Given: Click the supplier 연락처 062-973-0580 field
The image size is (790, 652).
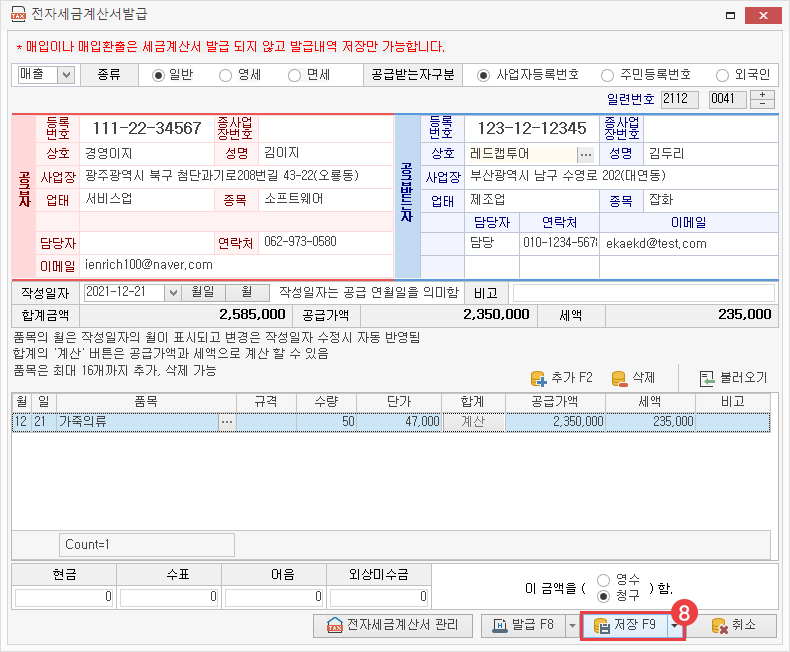Looking at the screenshot, I should pyautogui.click(x=325, y=242).
